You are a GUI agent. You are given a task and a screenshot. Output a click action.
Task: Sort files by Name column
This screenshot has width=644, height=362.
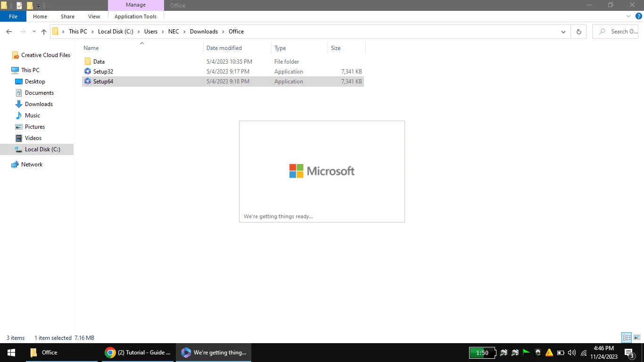point(142,48)
